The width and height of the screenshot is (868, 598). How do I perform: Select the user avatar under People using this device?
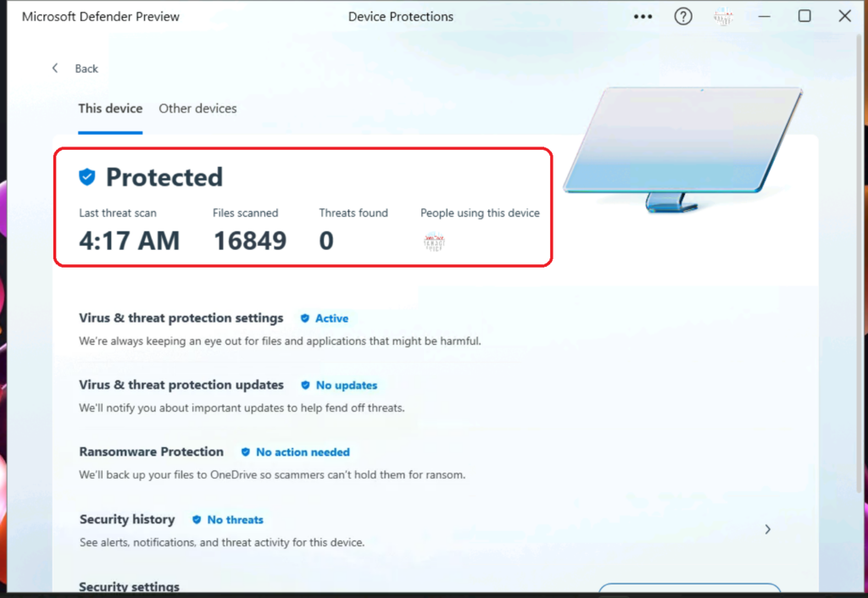pos(434,241)
